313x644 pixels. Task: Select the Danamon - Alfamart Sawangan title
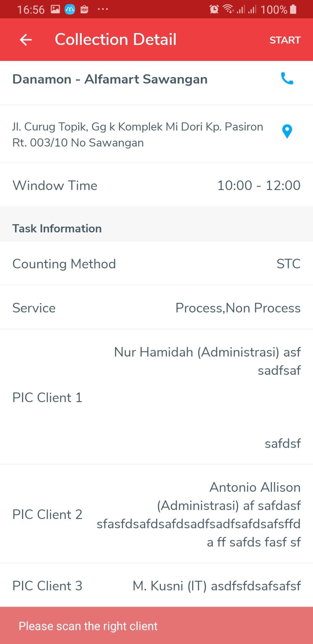[x=110, y=79]
